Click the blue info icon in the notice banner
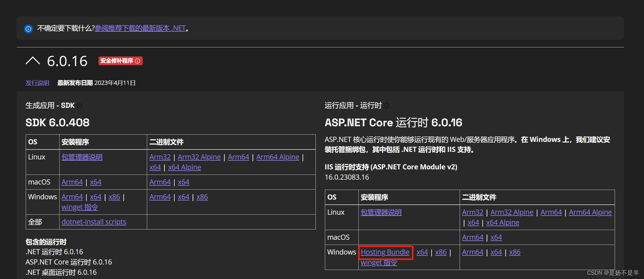The width and height of the screenshot is (644, 279). 28,29
